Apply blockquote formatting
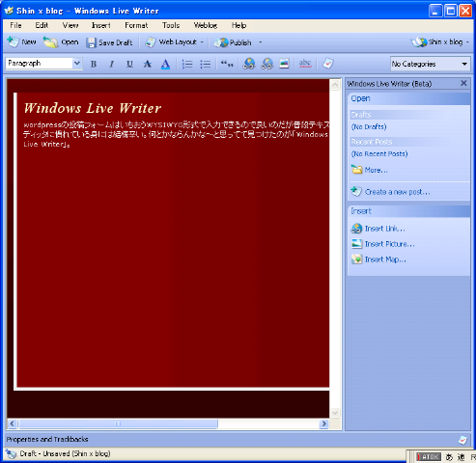Screen dimensions: 476x463 point(227,64)
